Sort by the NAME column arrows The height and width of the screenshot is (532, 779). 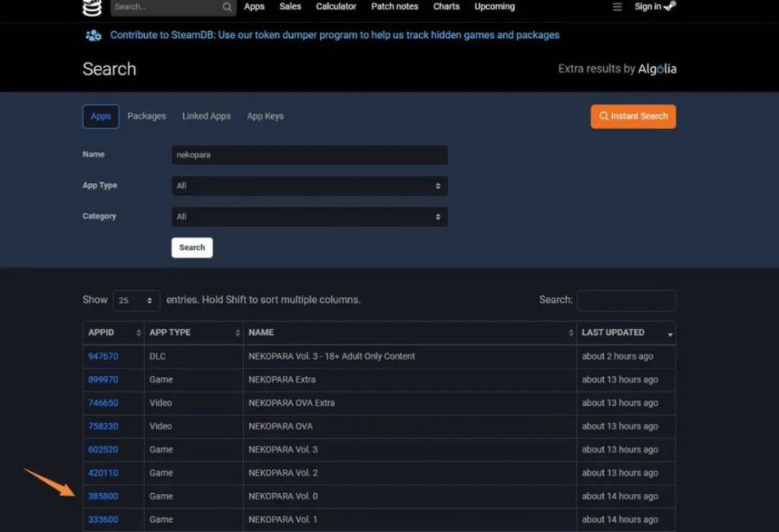pyautogui.click(x=571, y=333)
